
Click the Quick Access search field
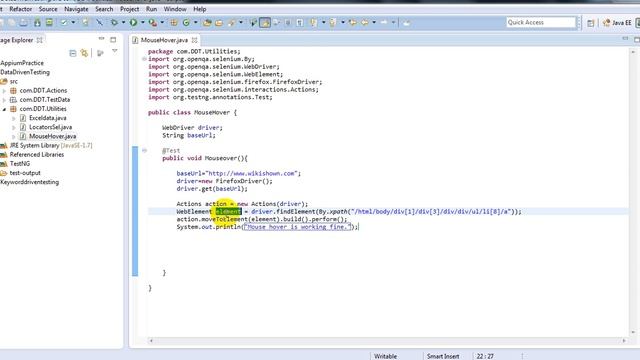pyautogui.click(x=540, y=22)
